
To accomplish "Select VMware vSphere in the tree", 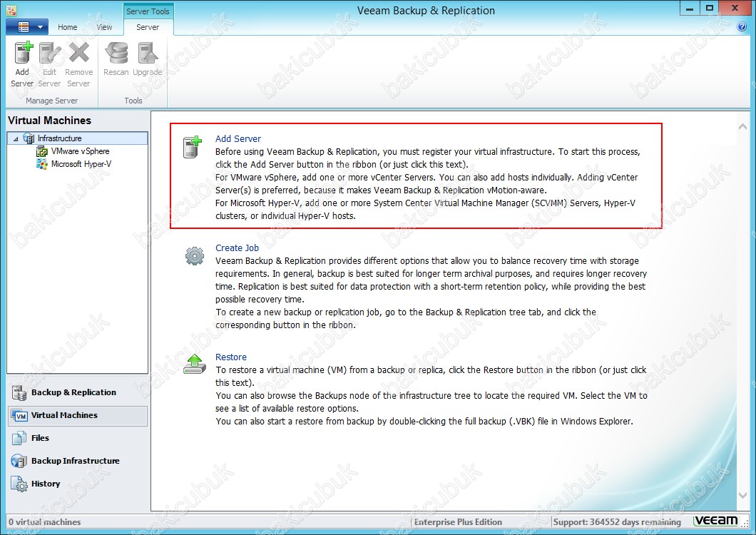I will coord(80,151).
